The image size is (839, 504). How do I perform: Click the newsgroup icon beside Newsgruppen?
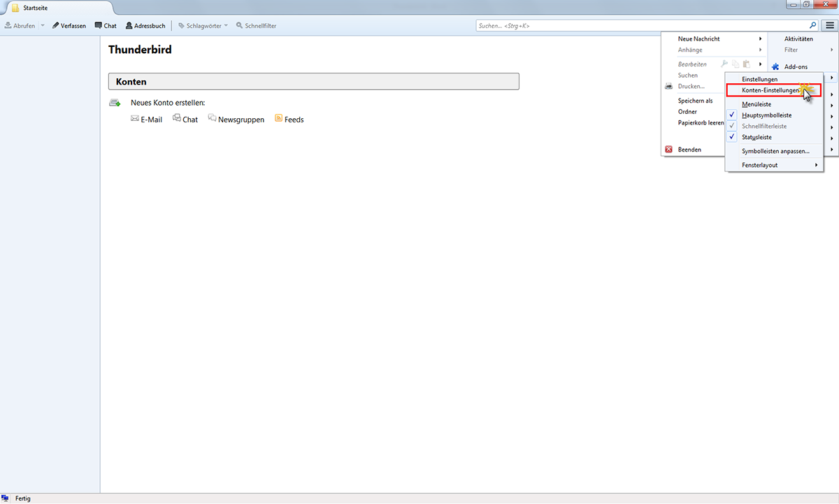pos(212,118)
